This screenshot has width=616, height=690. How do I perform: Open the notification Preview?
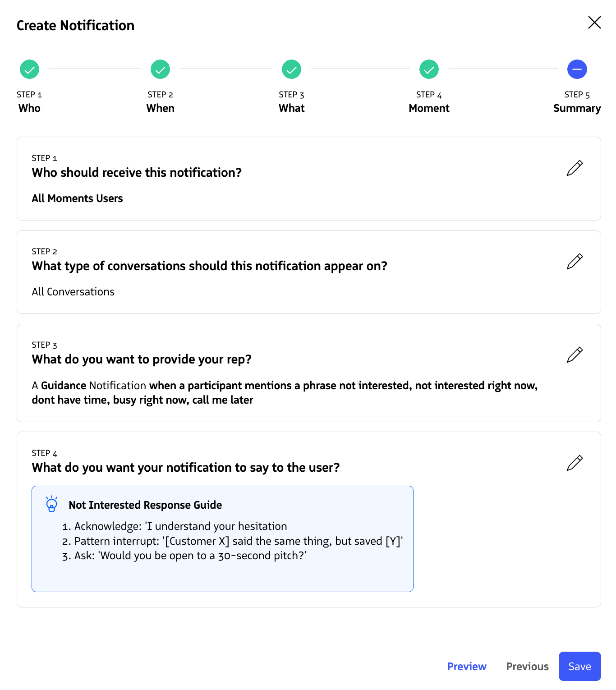point(467,666)
